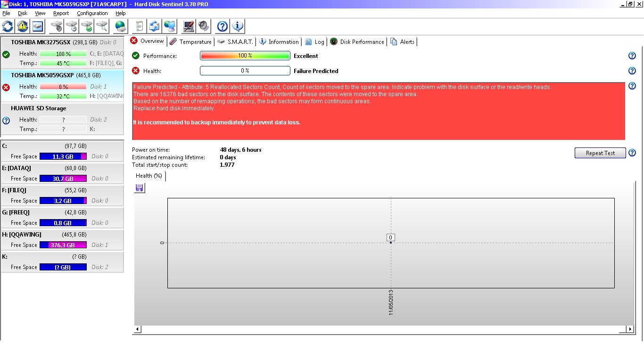Click the disk with stethoscope test icon

57,26
